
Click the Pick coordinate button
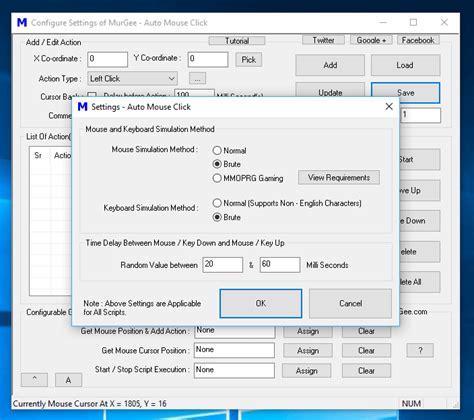tap(248, 60)
